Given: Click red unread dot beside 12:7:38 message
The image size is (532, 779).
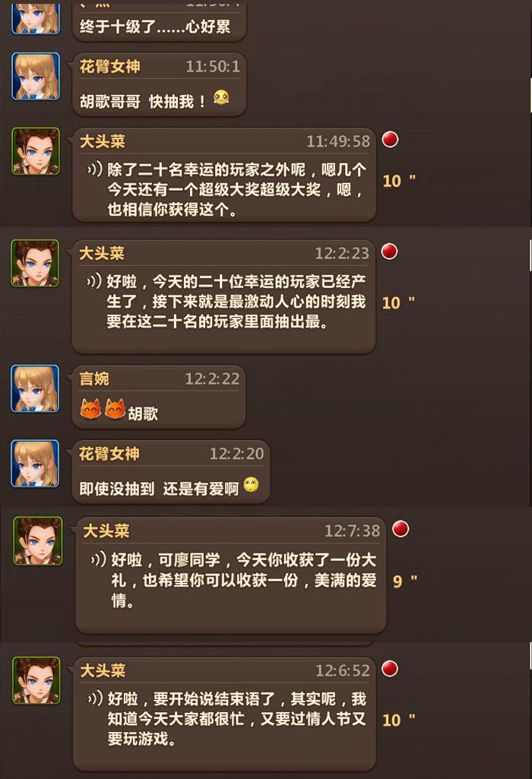Looking at the screenshot, I should [401, 529].
